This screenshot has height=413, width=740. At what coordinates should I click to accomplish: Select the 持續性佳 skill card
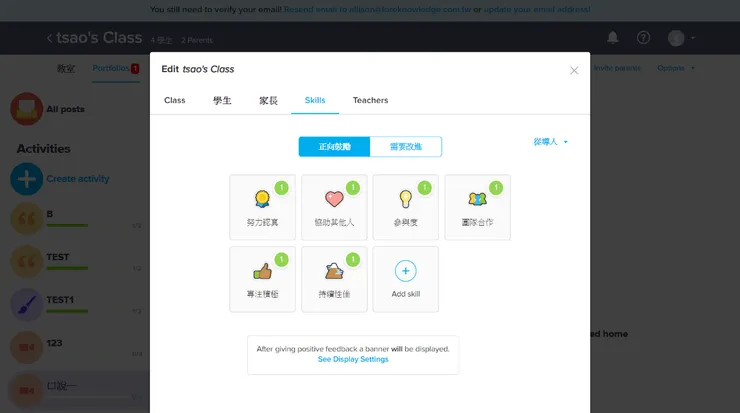(334, 279)
